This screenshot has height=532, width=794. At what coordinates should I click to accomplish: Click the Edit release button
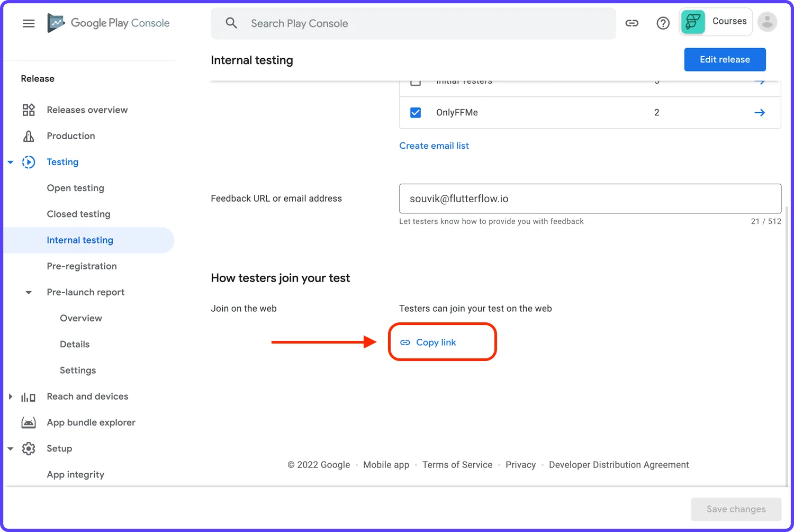tap(725, 60)
